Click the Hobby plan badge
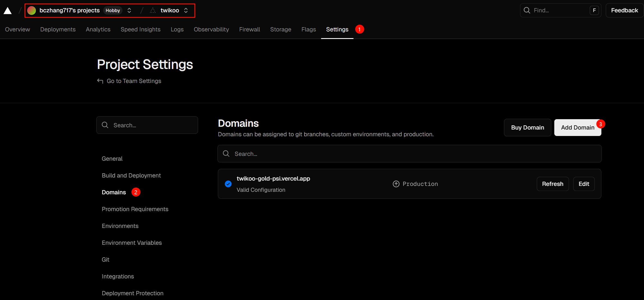The height and width of the screenshot is (300, 644). (x=113, y=11)
